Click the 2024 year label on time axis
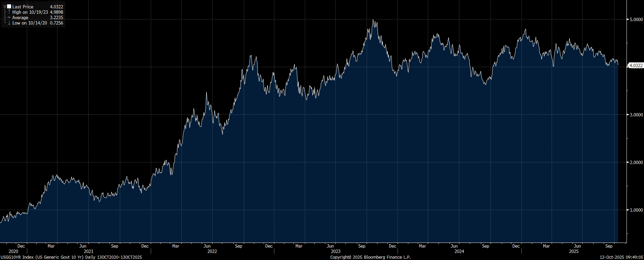The width and height of the screenshot is (644, 260). [459, 251]
